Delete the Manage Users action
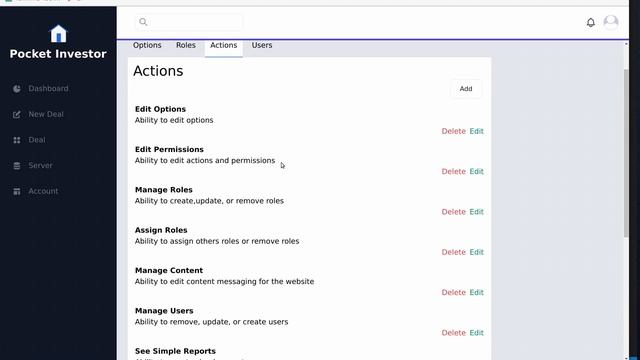Screen dimensions: 640x360 [x=453, y=333]
